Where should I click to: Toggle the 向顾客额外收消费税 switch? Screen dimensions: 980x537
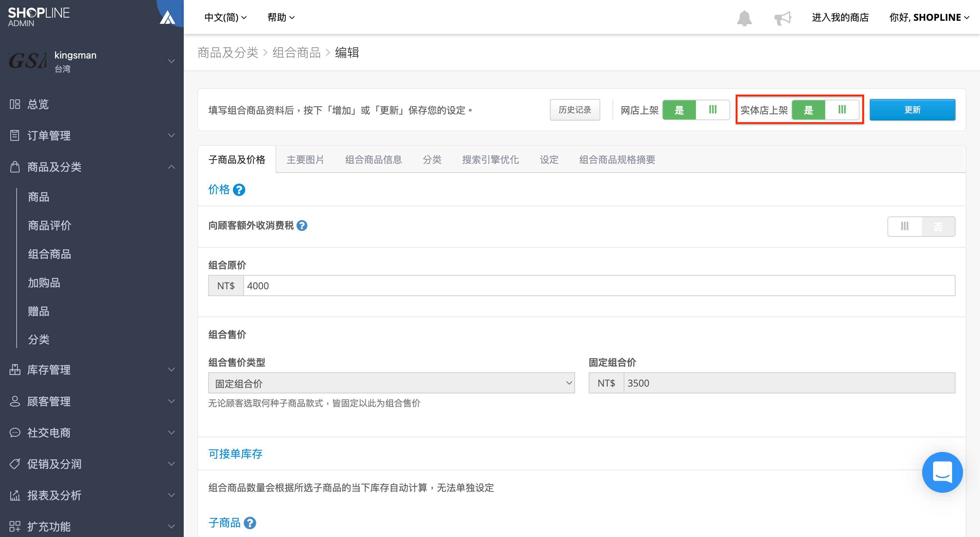[921, 226]
